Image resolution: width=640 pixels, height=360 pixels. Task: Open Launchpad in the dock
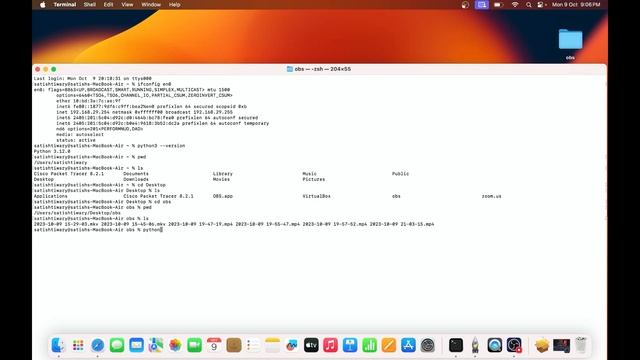[x=78, y=345]
